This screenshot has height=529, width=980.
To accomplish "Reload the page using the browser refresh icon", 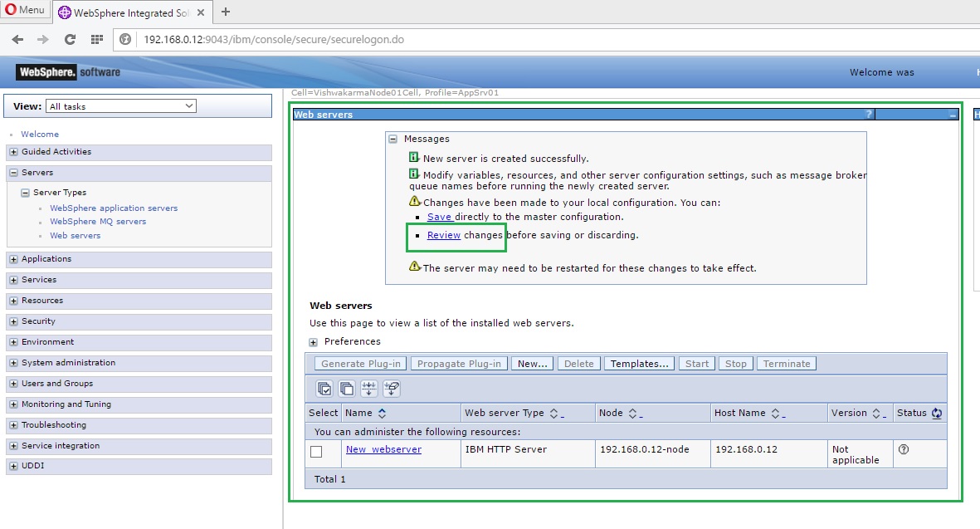I will point(70,39).
